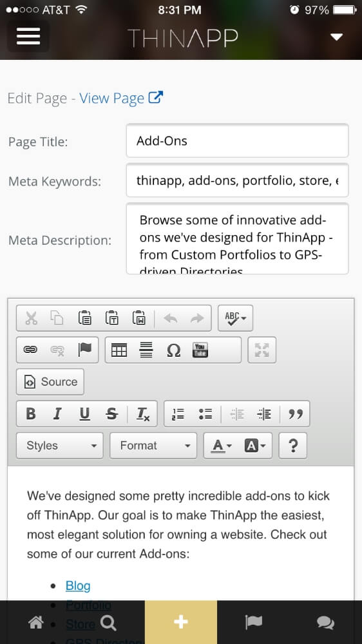Tap the gold plus button
Screen dimensions: 362x644
tap(181, 622)
